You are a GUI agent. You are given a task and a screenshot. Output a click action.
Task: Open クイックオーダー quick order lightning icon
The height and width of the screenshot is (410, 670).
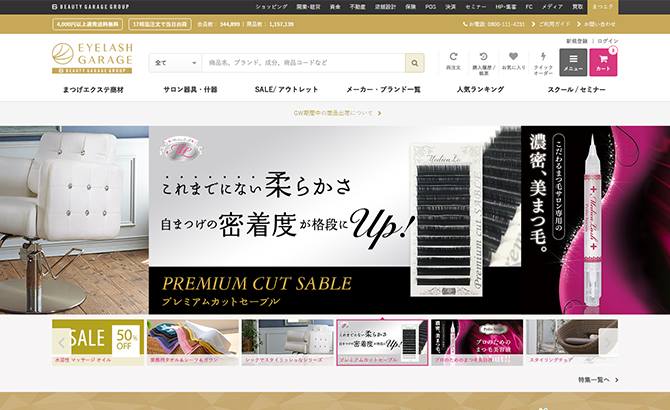[x=543, y=62]
